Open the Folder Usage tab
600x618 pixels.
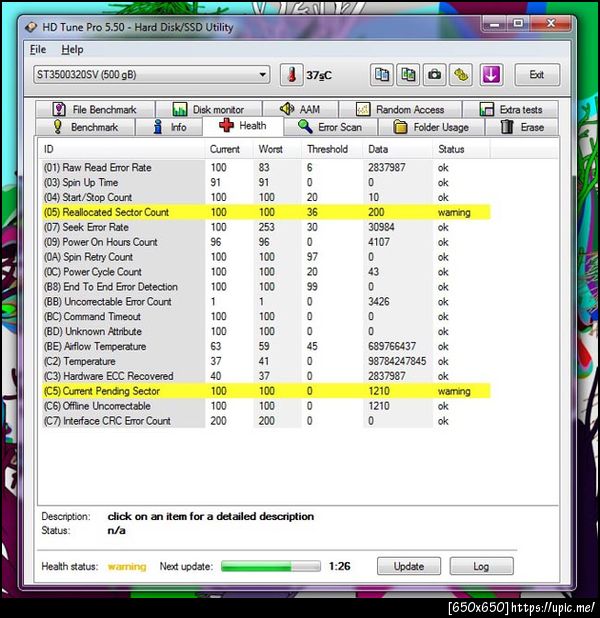[x=431, y=127]
